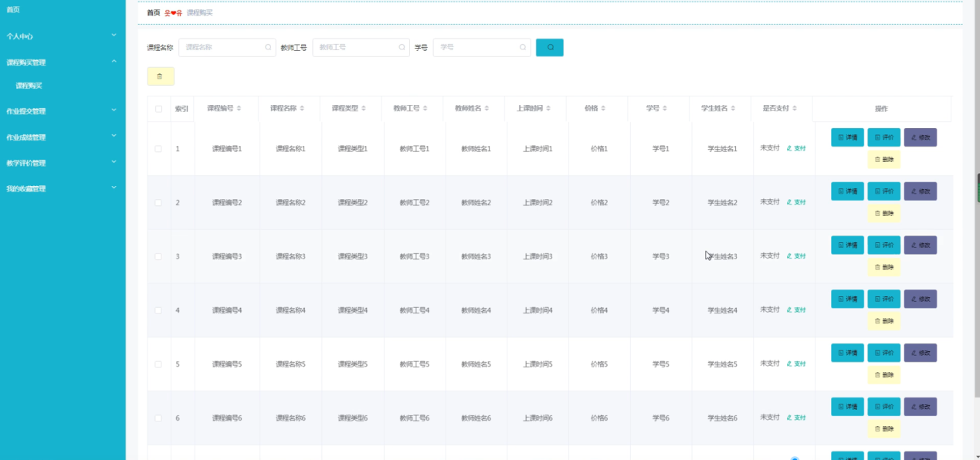Sort by 学号 column
Screen dimensions: 980x460
pos(664,109)
